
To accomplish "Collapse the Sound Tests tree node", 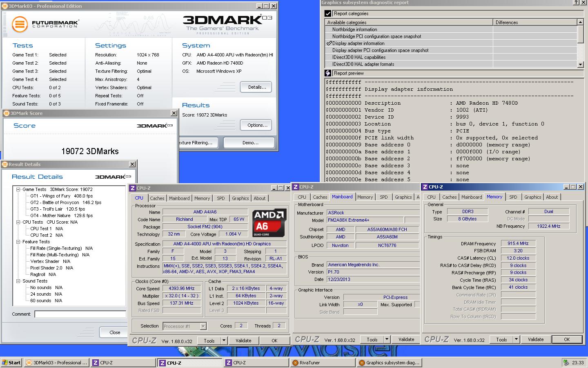I will click(x=18, y=281).
